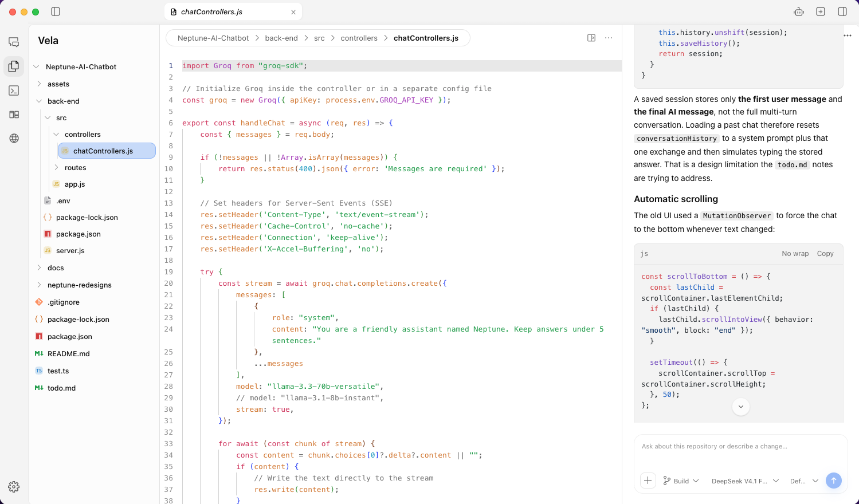Open the Build mode dropdown
The height and width of the screenshot is (504, 859).
(681, 481)
